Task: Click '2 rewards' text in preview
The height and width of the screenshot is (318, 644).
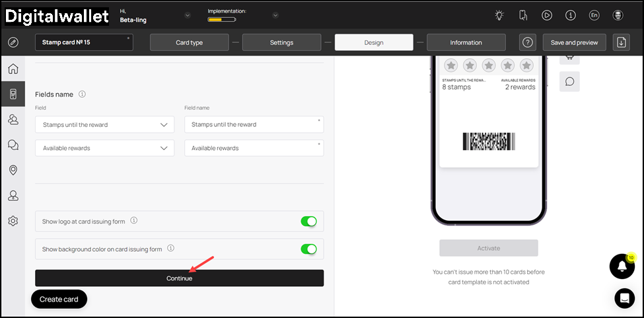Action: (520, 87)
